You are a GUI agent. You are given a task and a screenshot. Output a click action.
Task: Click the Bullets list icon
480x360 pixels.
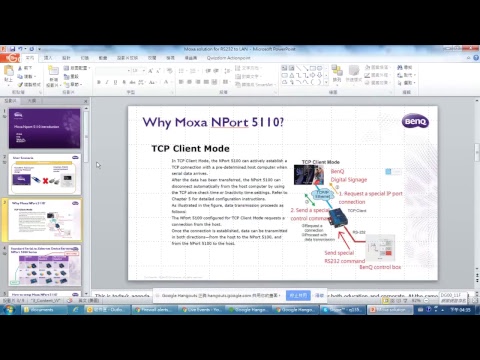[x=182, y=71]
